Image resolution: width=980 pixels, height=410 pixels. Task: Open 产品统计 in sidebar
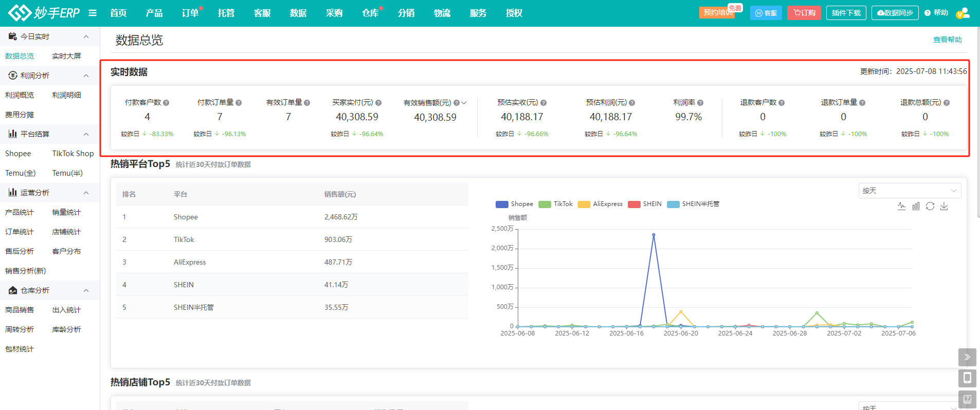20,212
